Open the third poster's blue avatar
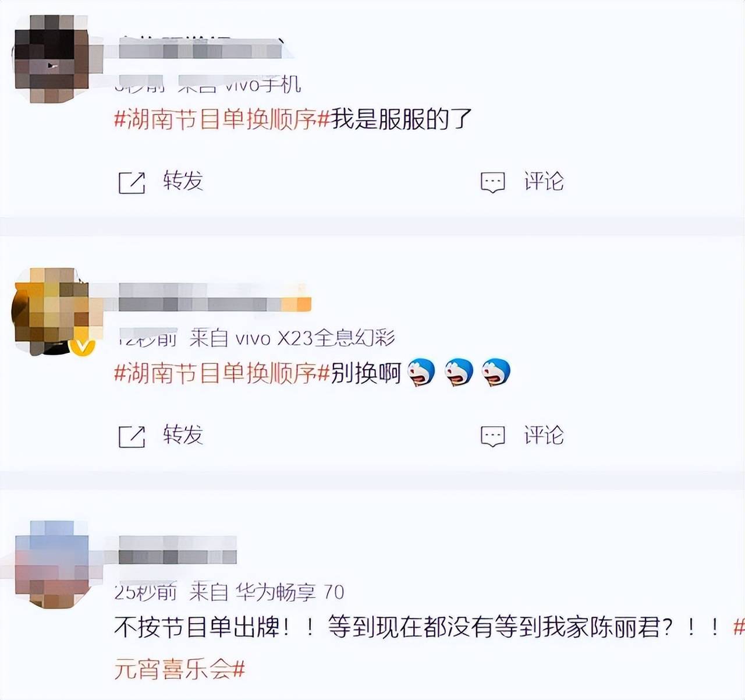This screenshot has width=745, height=700. (x=52, y=564)
